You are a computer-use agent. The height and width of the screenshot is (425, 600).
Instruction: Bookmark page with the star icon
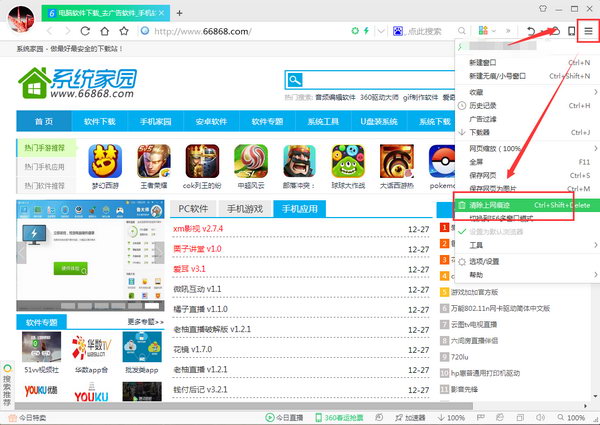pos(124,31)
